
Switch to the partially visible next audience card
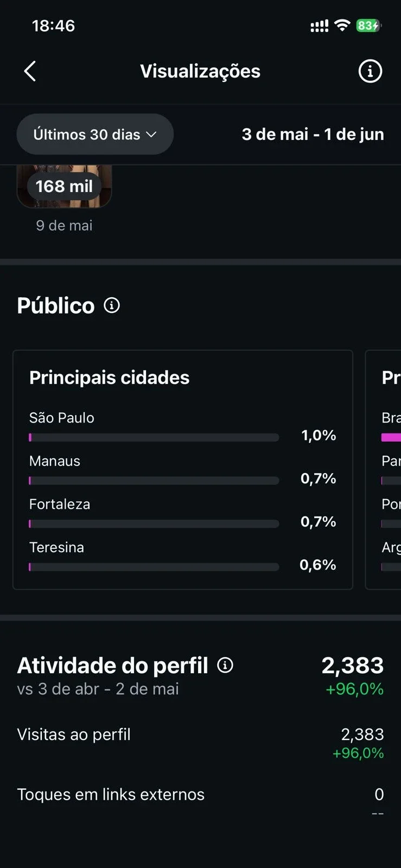point(384,470)
